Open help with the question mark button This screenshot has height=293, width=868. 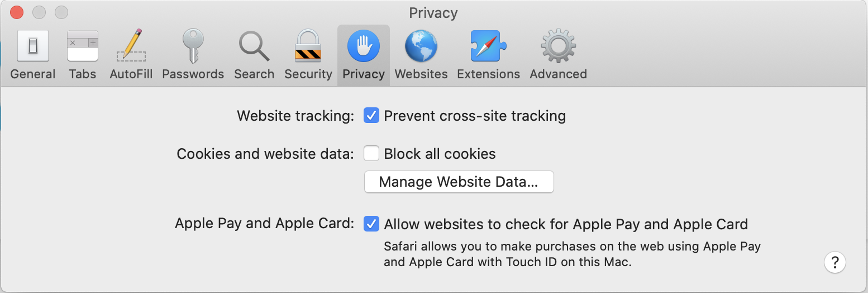point(834,262)
